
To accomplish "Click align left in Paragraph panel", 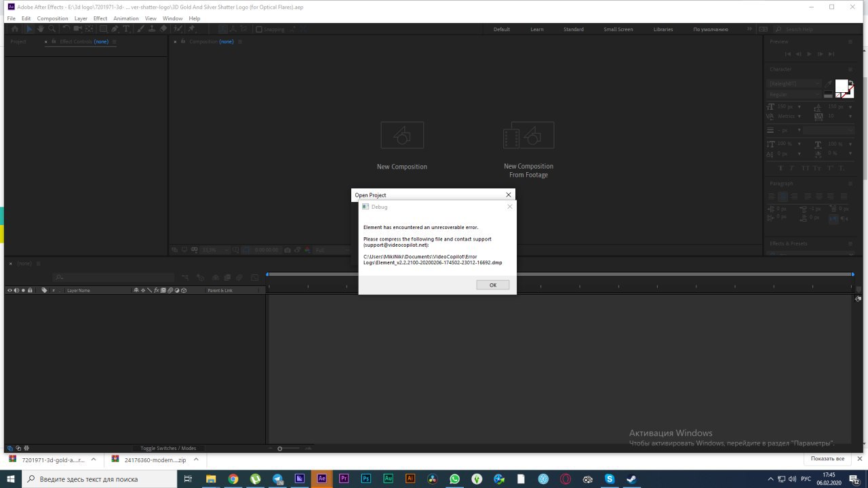I will pyautogui.click(x=772, y=197).
